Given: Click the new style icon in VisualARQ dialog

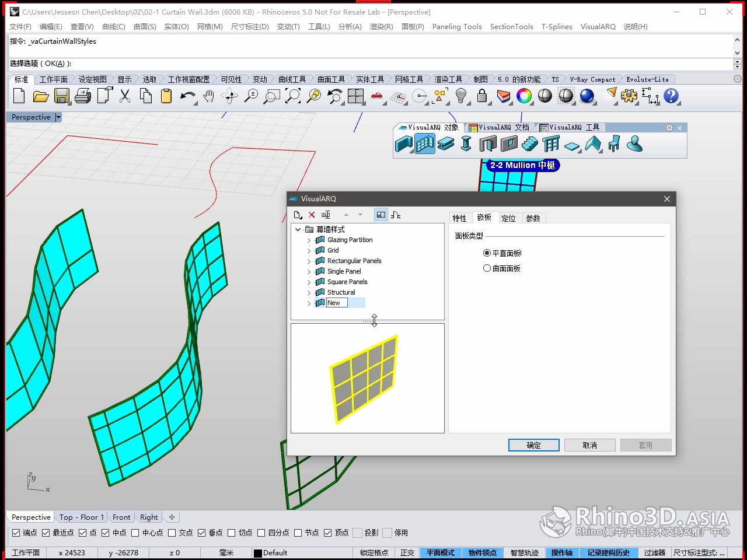Looking at the screenshot, I should 298,215.
